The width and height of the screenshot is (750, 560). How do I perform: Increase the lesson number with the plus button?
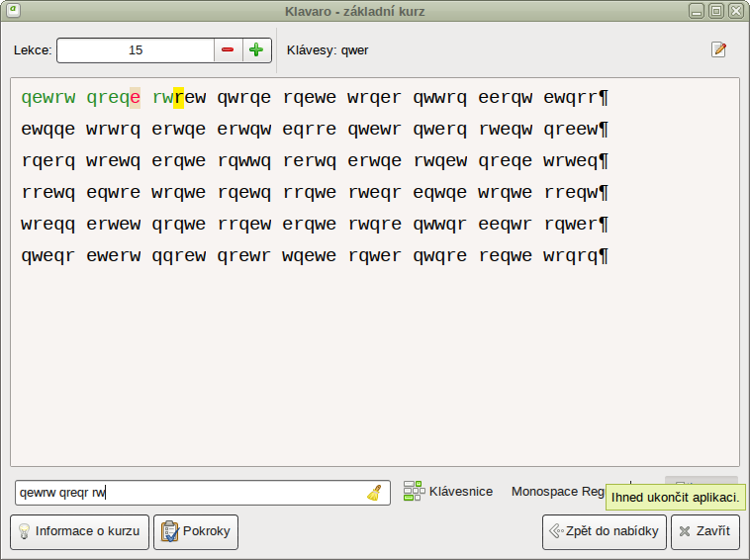coord(257,50)
